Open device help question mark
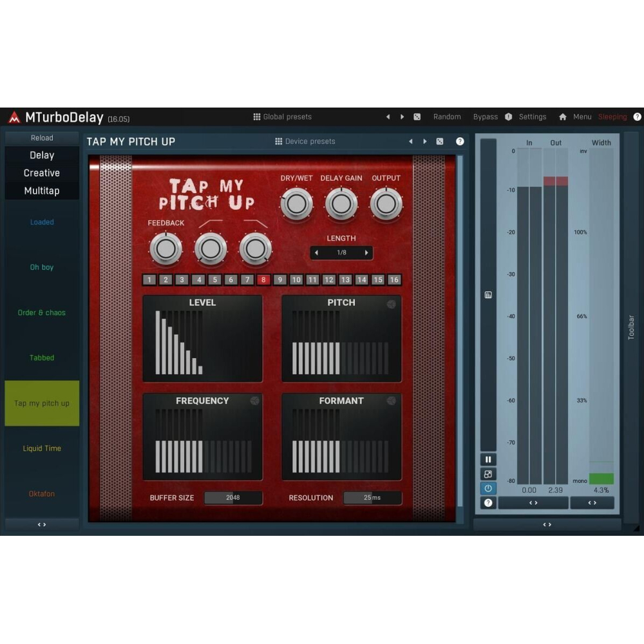The width and height of the screenshot is (644, 644). [x=460, y=141]
